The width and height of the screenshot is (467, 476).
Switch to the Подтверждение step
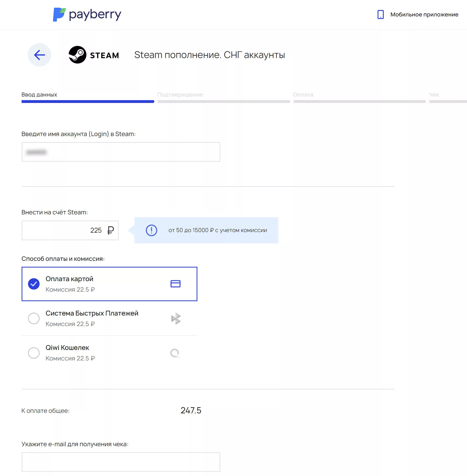coord(180,94)
